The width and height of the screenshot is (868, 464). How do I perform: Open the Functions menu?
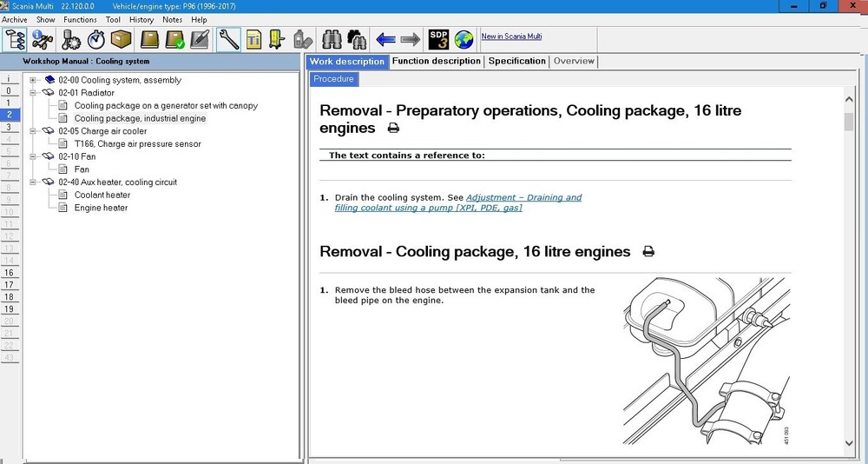point(80,19)
